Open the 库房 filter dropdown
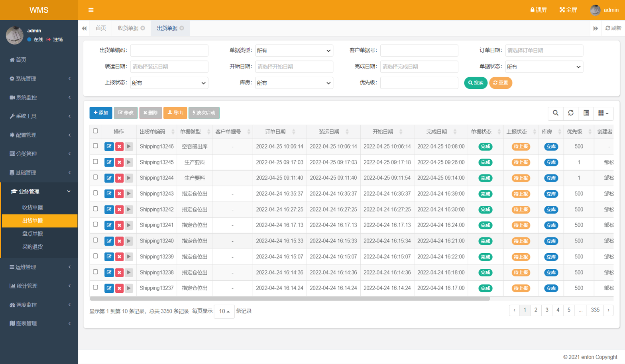Screen dimensions: 625x364 coord(294,83)
